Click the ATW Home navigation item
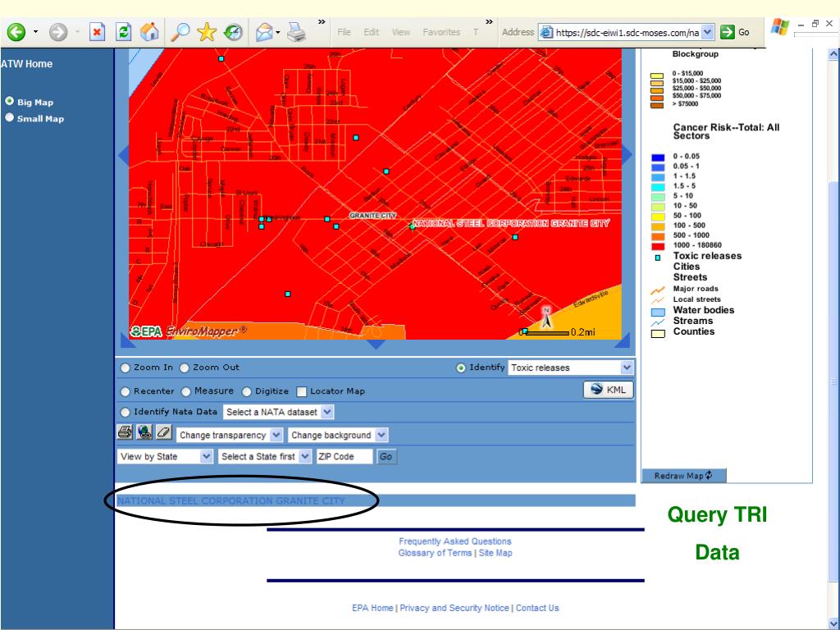 27,64
